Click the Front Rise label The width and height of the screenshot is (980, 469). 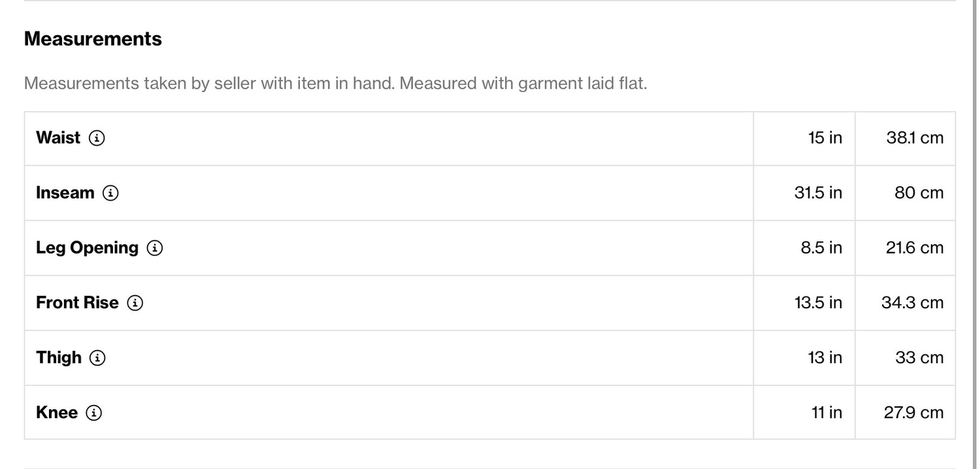tap(77, 302)
